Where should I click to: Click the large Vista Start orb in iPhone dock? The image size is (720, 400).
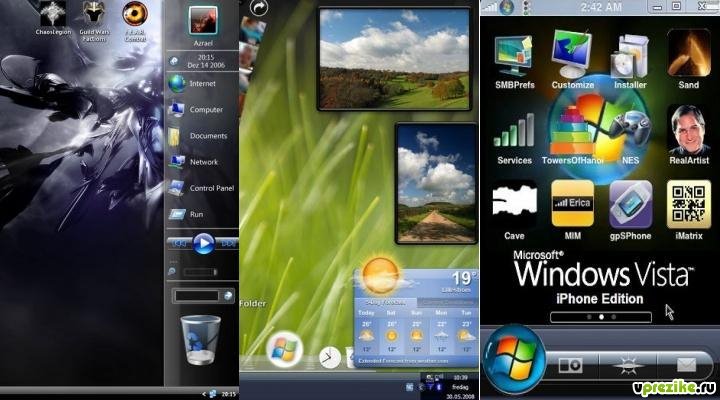(514, 359)
